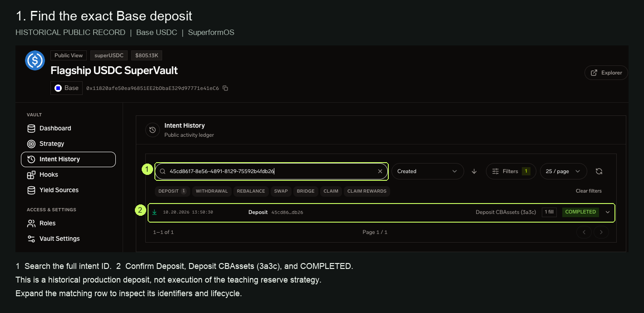Toggle the BRIDGE filter chip
This screenshot has height=313, width=644.
(306, 191)
